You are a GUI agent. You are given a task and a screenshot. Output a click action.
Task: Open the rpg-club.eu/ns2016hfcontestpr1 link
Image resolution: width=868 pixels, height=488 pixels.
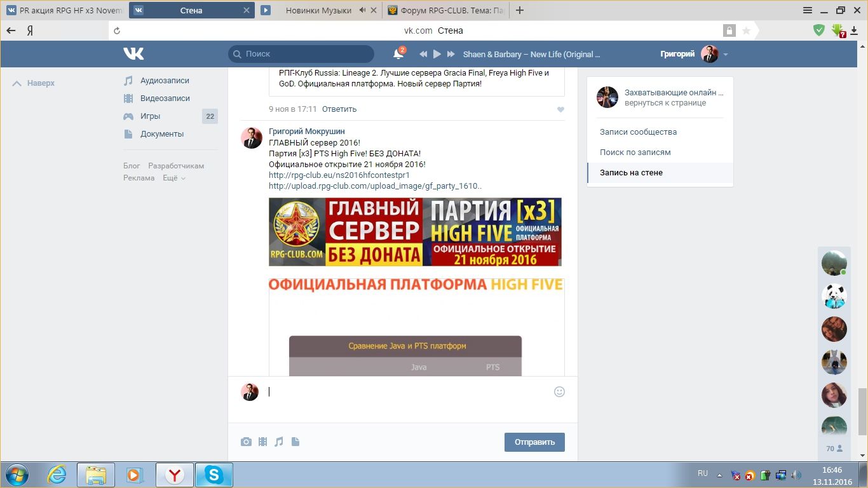[339, 175]
